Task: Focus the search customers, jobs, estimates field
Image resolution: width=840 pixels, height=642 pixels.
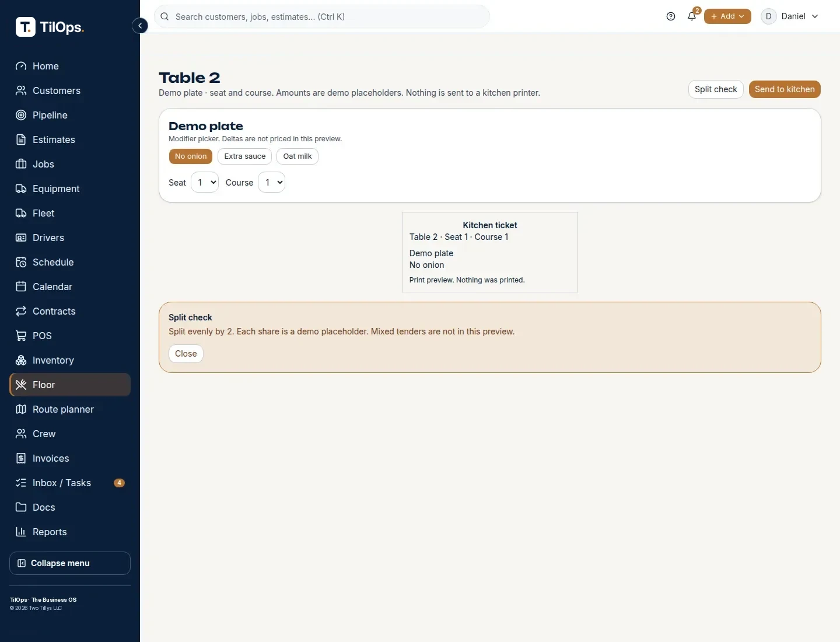Action: (322, 16)
